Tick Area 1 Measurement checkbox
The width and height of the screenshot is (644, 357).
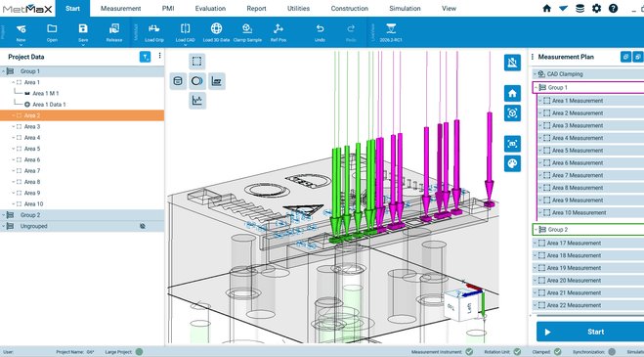(x=546, y=101)
